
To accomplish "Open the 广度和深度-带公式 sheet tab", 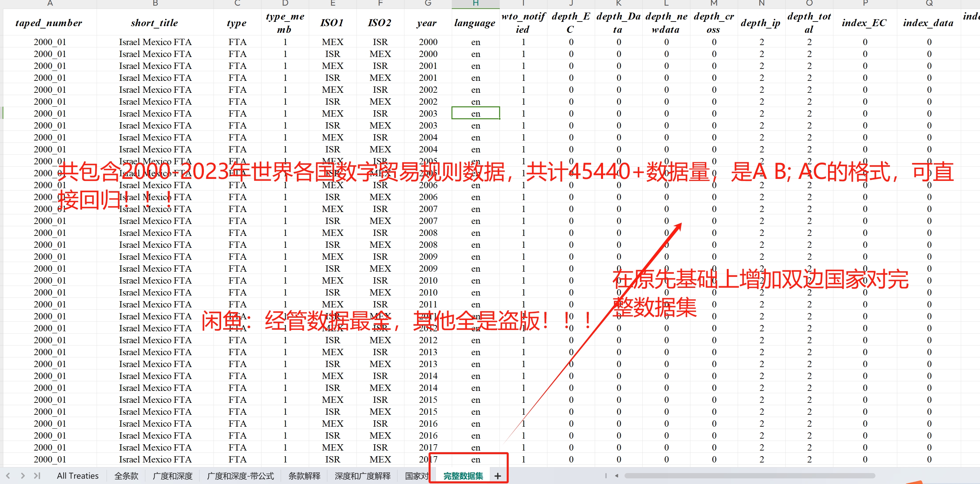I will (240, 476).
